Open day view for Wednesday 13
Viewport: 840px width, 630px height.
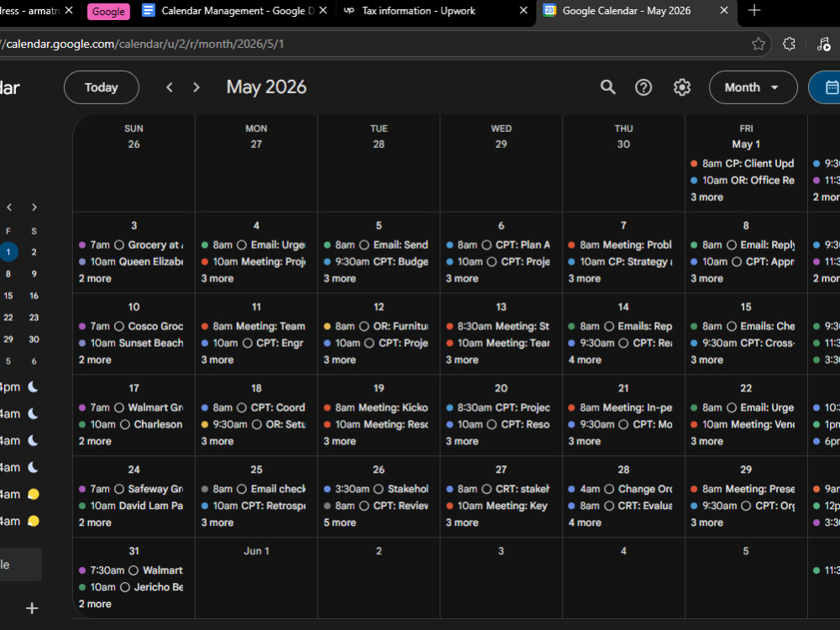click(501, 307)
